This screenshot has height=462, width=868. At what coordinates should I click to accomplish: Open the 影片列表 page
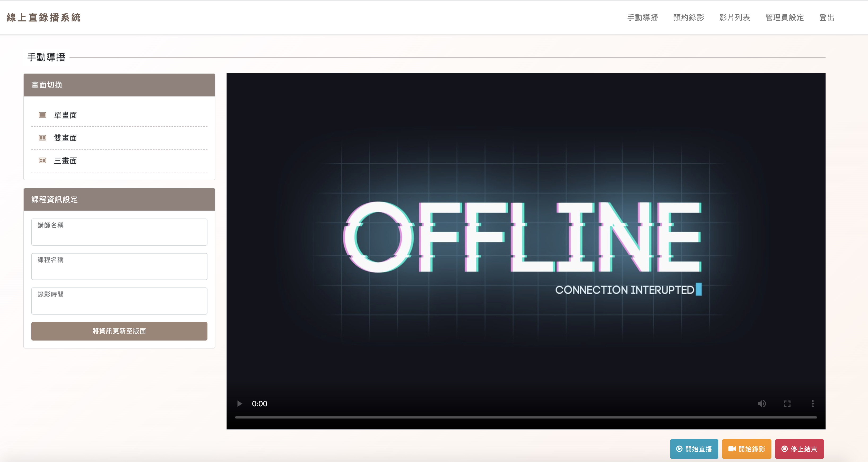click(x=735, y=18)
